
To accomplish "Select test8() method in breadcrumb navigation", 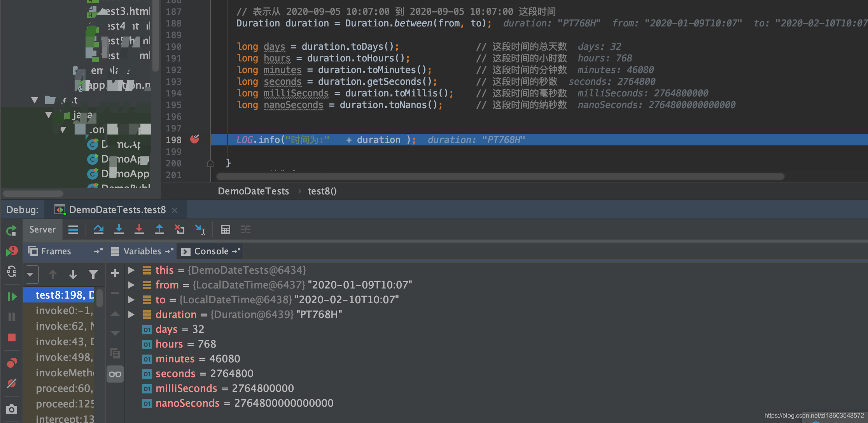I will (x=322, y=191).
